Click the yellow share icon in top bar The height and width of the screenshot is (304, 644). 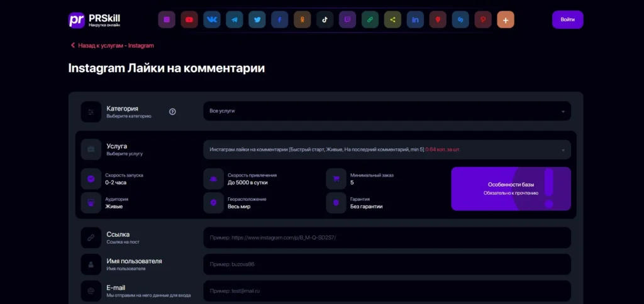click(x=392, y=19)
